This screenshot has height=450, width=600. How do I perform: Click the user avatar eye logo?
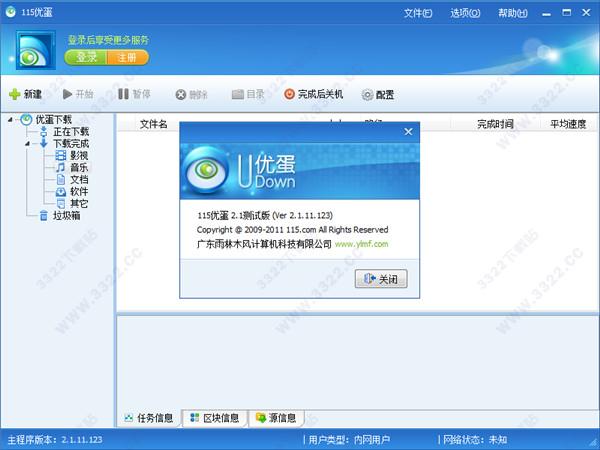[x=36, y=50]
